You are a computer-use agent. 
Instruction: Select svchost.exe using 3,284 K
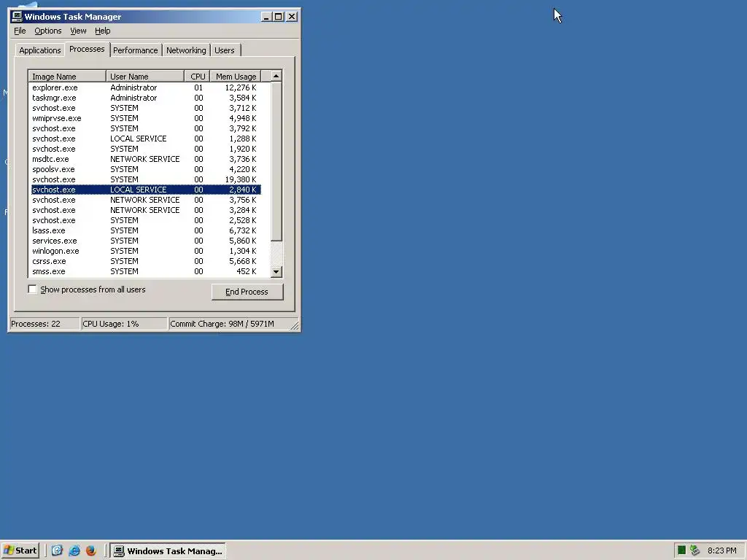pos(146,210)
